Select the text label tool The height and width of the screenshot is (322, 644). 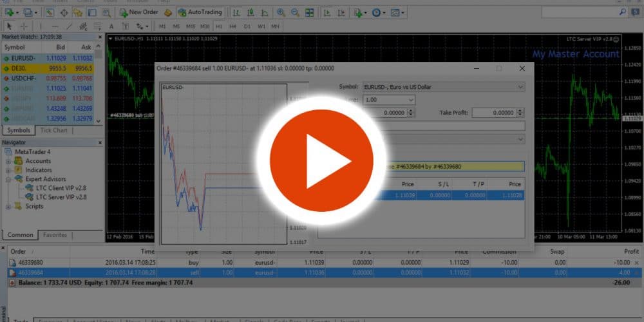tap(126, 26)
